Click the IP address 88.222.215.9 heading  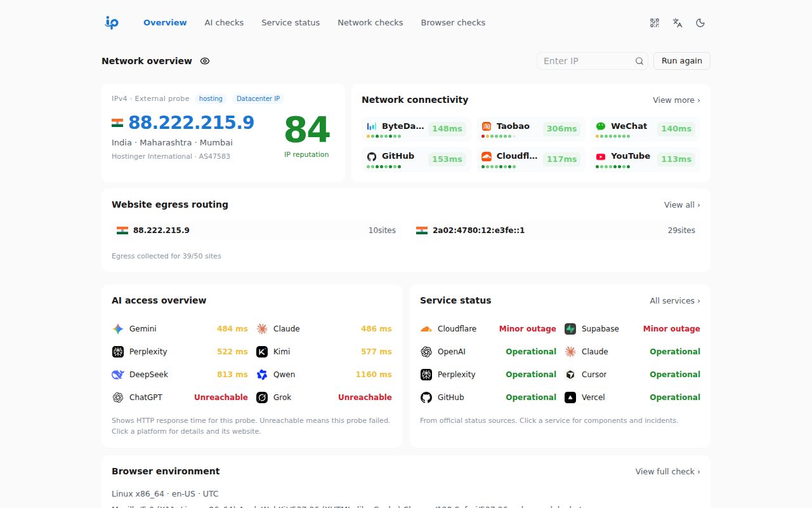(x=191, y=123)
